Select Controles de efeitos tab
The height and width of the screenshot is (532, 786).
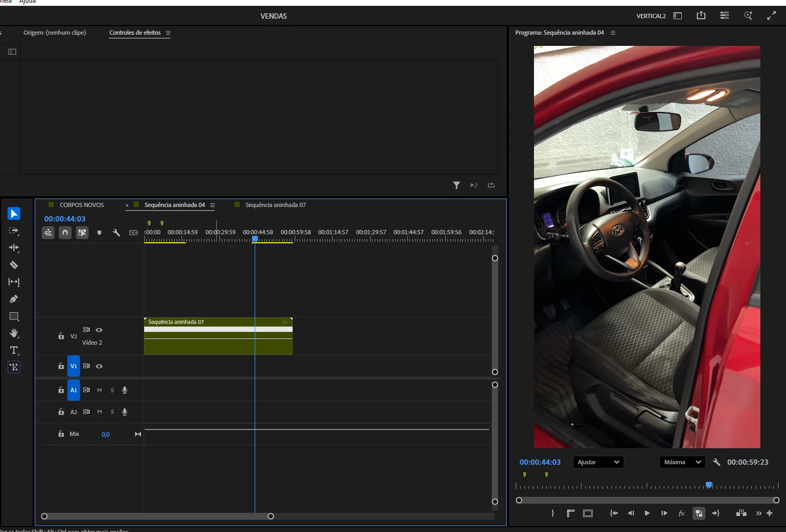(135, 33)
